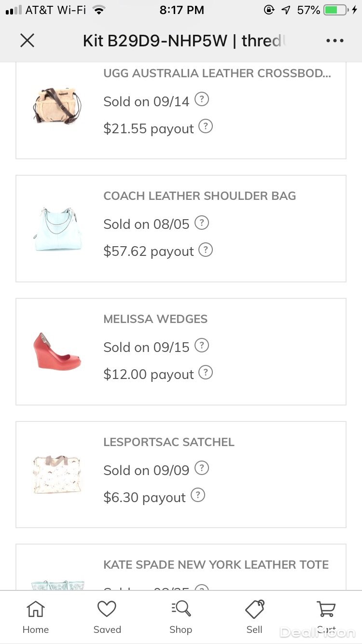Viewport: 362px width, 644px height.
Task: Open the Shop search tab
Action: point(181,616)
